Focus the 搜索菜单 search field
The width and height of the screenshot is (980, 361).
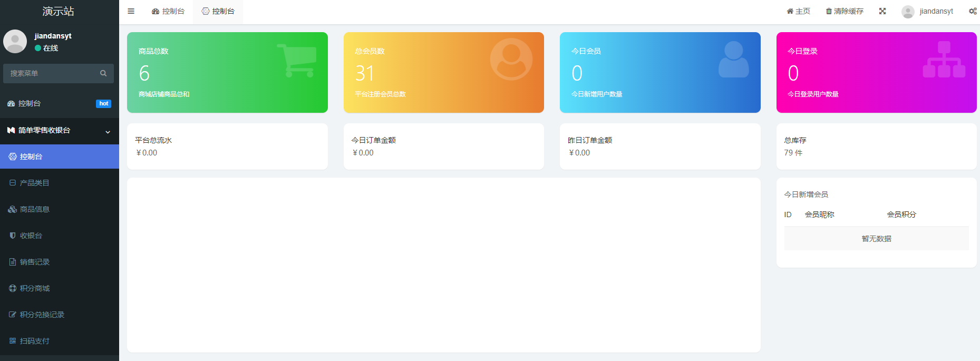pos(59,73)
